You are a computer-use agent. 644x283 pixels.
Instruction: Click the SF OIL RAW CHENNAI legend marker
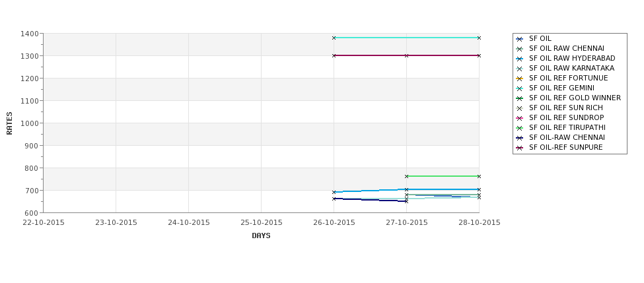[520, 49]
